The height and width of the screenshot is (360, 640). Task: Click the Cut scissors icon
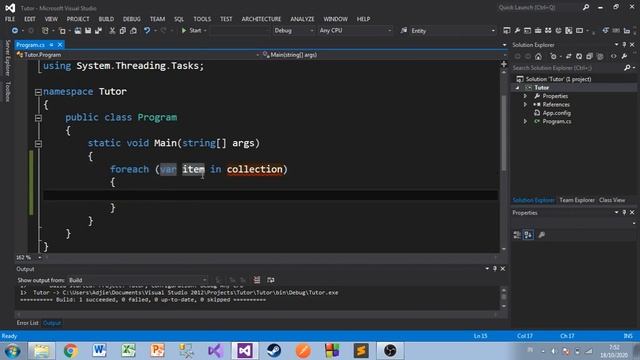pyautogui.click(x=112, y=31)
